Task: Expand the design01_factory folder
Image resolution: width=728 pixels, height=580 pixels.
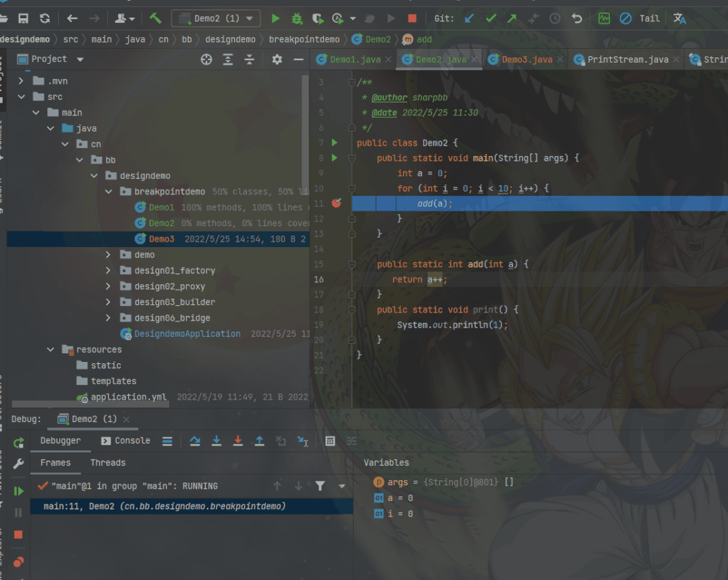Action: click(x=109, y=270)
